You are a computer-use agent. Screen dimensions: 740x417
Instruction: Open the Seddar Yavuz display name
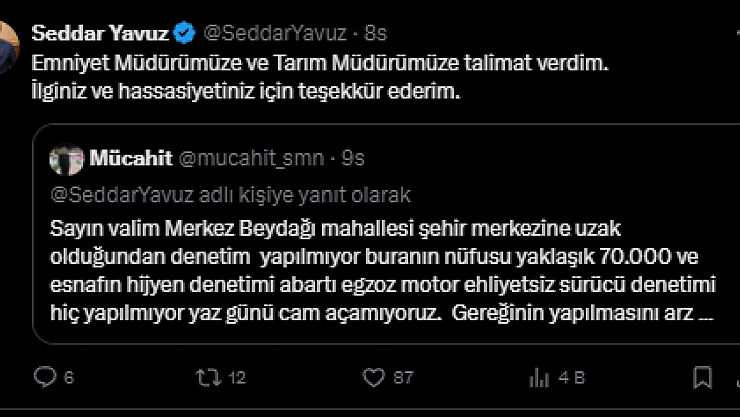click(x=100, y=33)
